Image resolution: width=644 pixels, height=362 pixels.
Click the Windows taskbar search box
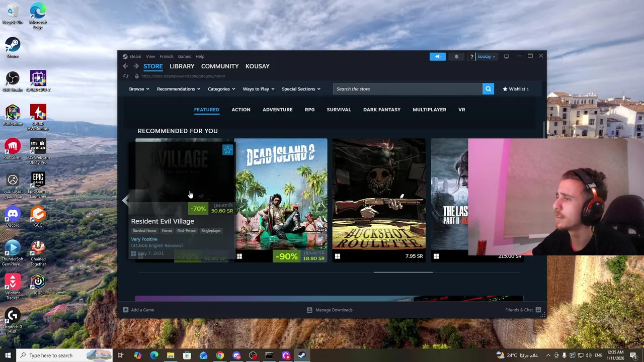[x=64, y=355]
